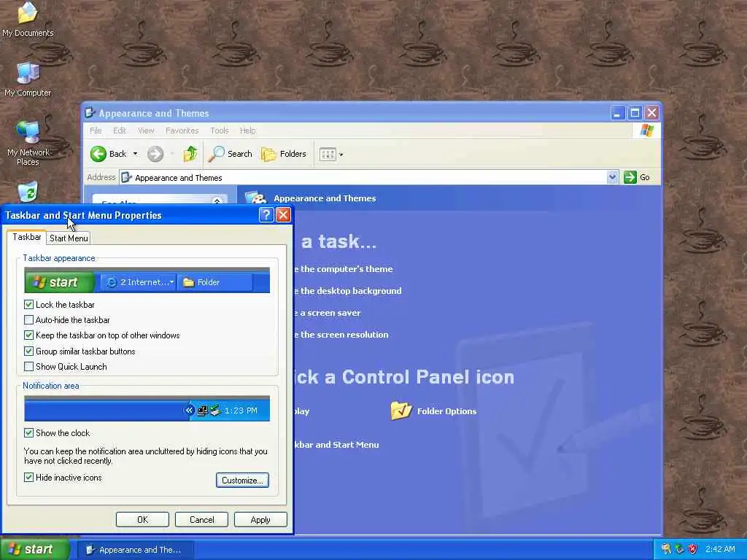This screenshot has width=747, height=560.
Task: Click the Appearance and Themes palette header icon
Action: (x=255, y=198)
